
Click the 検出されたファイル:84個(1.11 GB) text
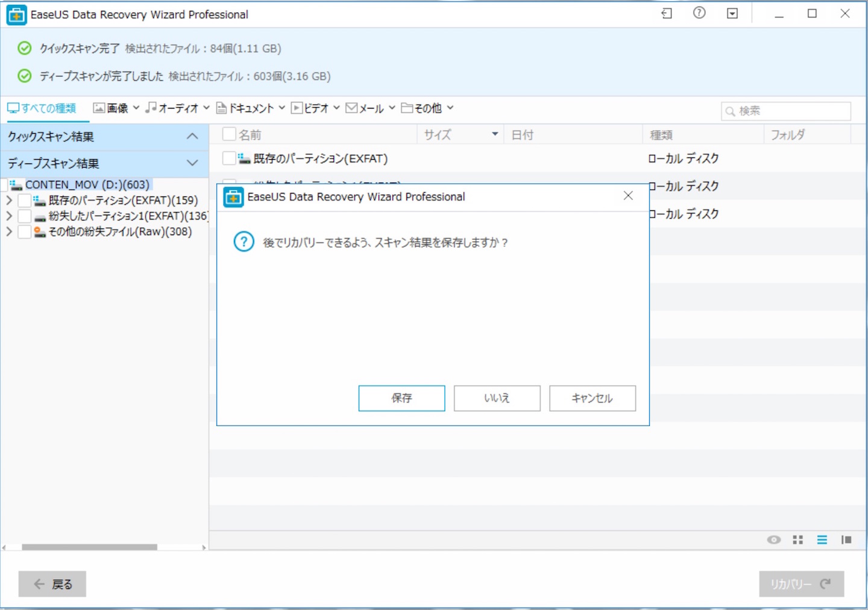(x=203, y=48)
